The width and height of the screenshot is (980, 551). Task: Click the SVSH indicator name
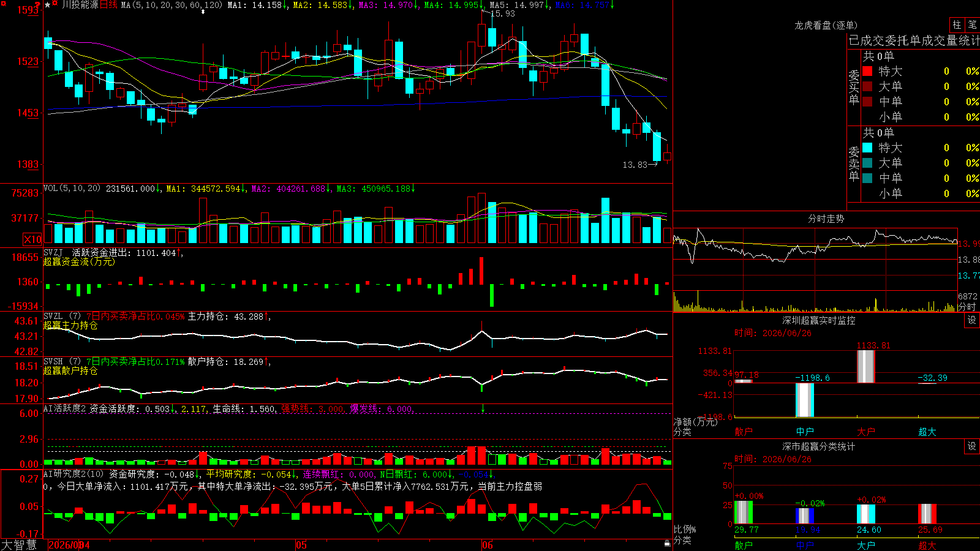[53, 361]
